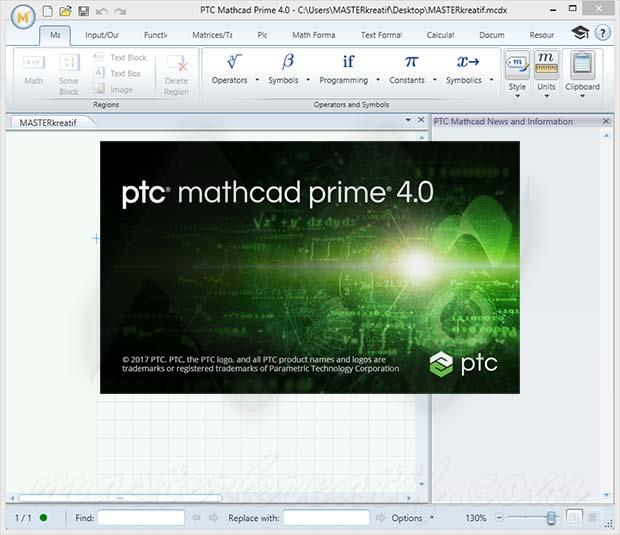Click the Save icon in quick access toolbar

83,11
